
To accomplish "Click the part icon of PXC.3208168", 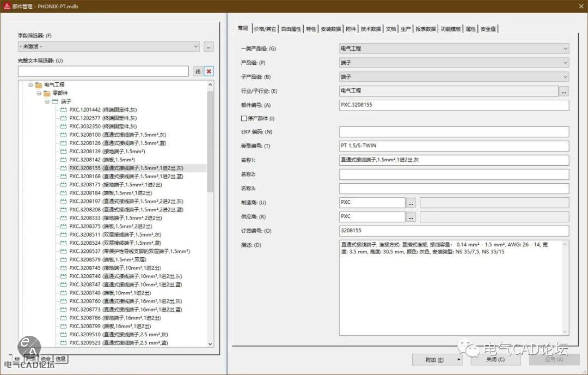I will (63, 177).
